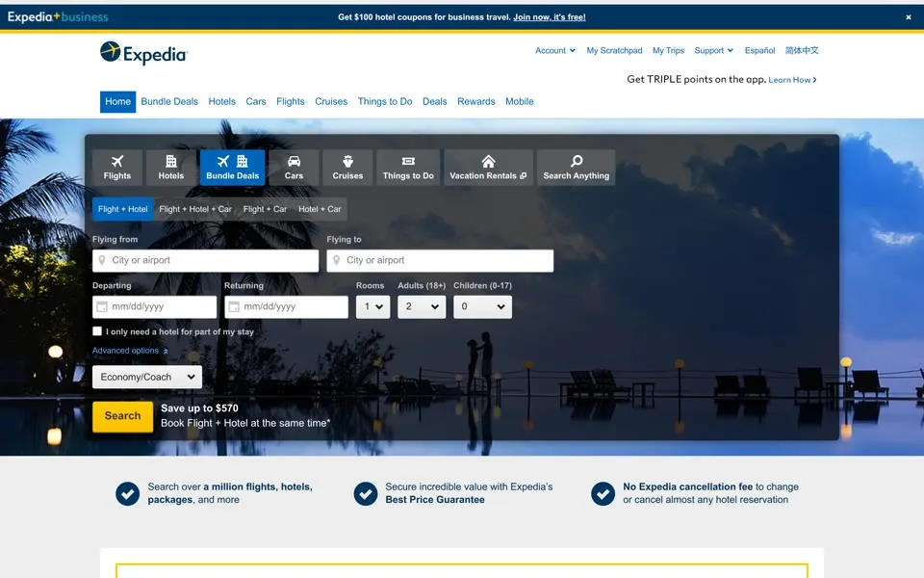Open Deals in top navigation

coord(434,101)
